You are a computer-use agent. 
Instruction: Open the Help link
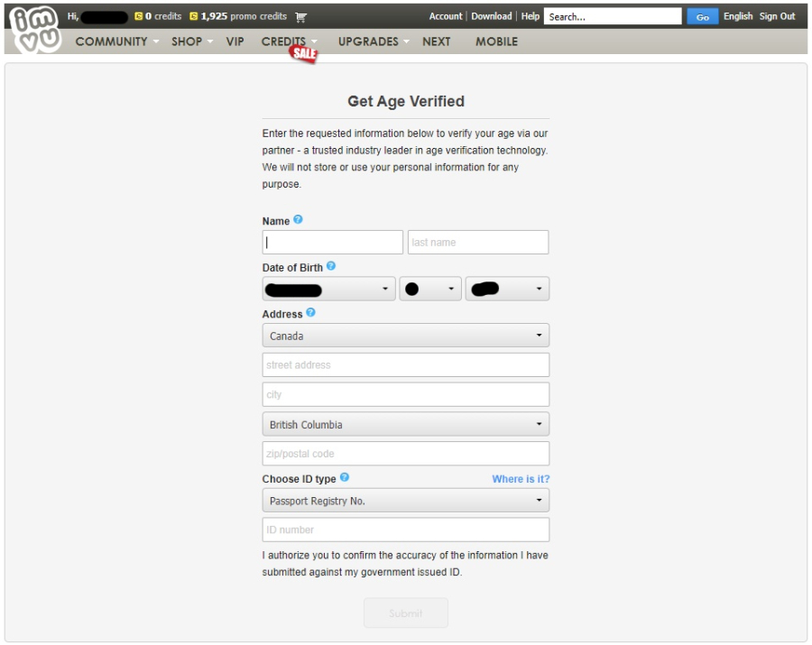click(531, 16)
